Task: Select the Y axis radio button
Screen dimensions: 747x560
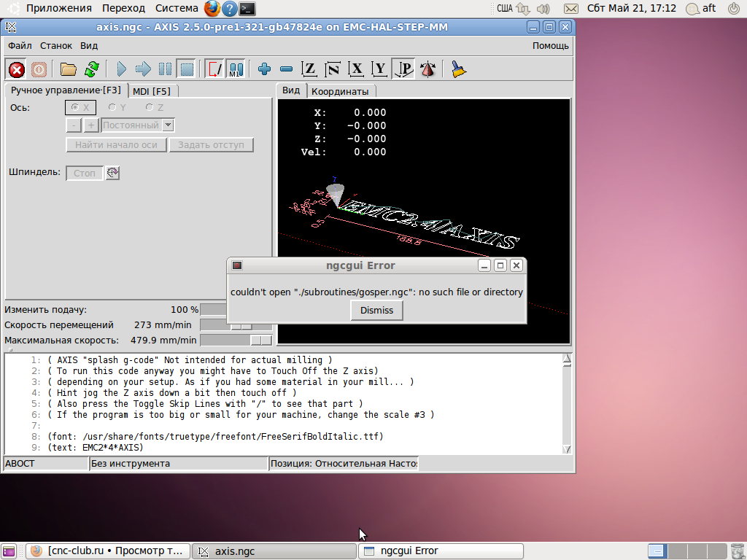Action: pos(117,108)
